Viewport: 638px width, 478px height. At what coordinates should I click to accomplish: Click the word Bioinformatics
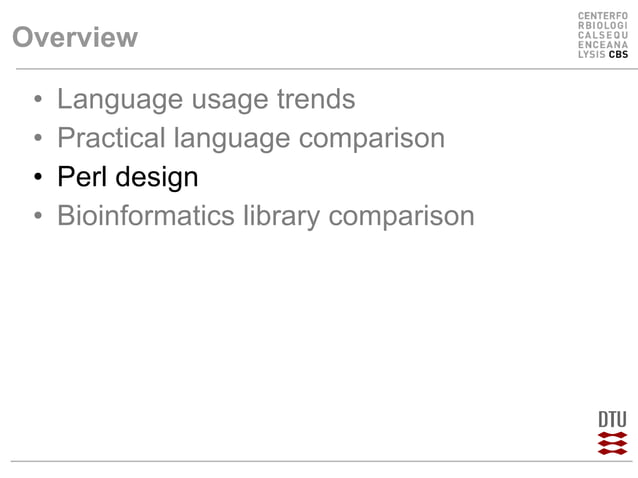tap(146, 215)
